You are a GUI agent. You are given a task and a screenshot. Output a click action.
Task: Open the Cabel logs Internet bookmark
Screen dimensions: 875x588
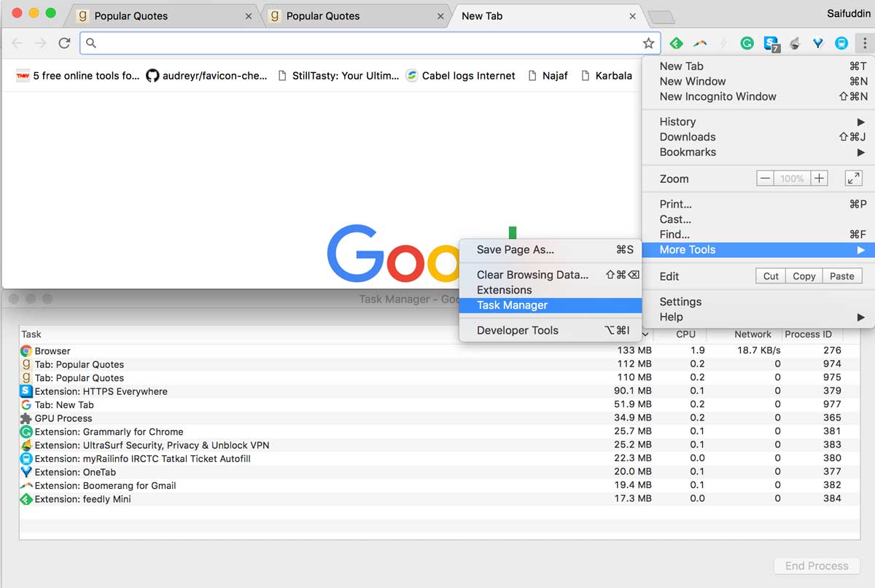point(461,76)
